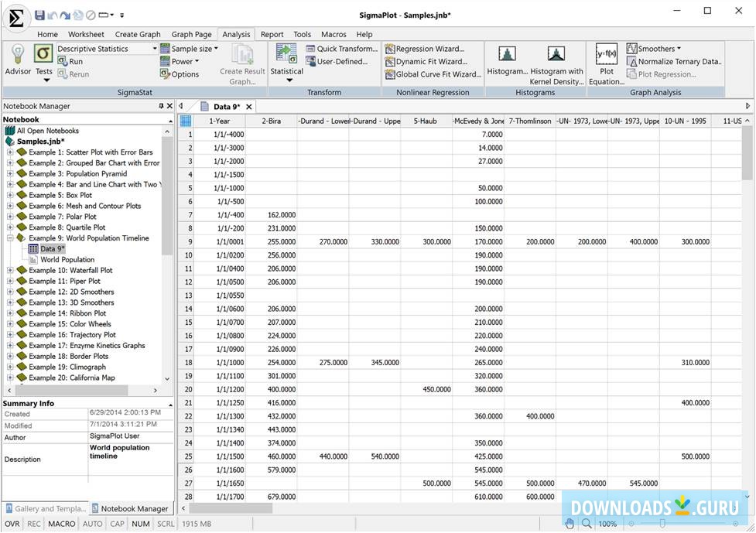Viewport: 756px width, 533px height.
Task: Toggle REC indicator in status bar
Action: click(x=34, y=524)
